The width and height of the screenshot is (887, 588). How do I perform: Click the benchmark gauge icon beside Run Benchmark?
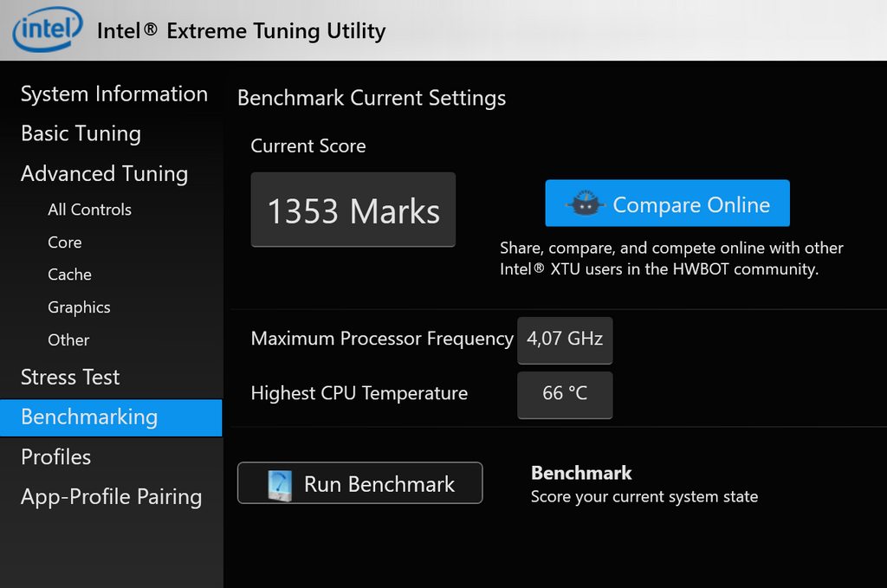[280, 485]
